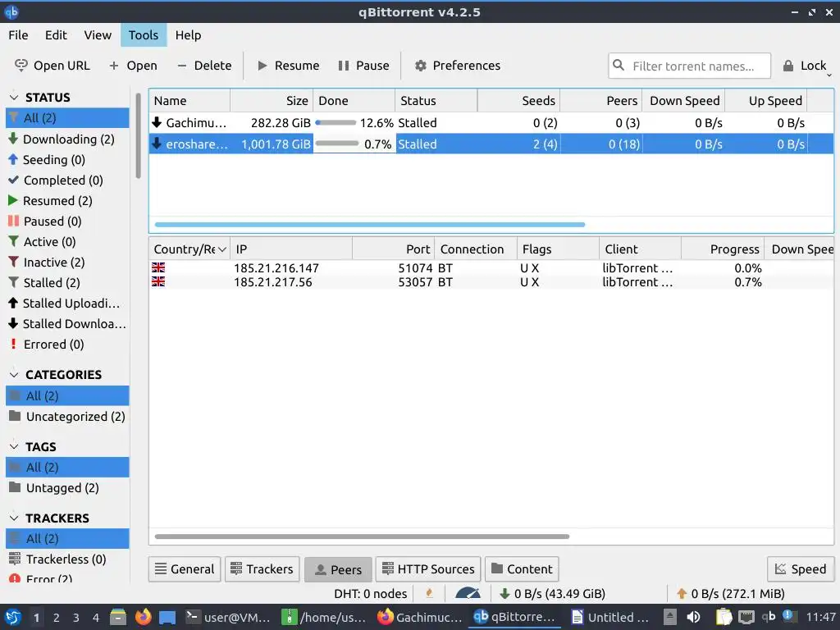The image size is (840, 630).
Task: Select the Uncategorized (2) category
Action: coord(67,416)
